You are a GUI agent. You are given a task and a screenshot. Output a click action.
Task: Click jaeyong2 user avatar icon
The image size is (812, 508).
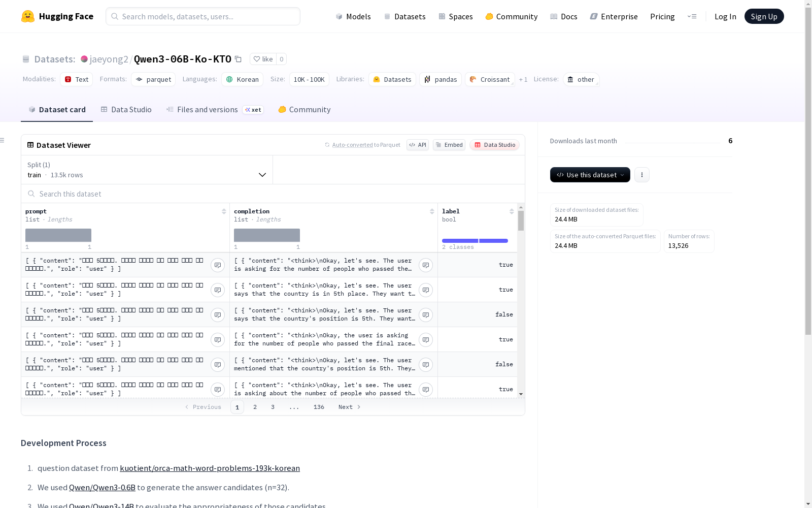(x=84, y=59)
